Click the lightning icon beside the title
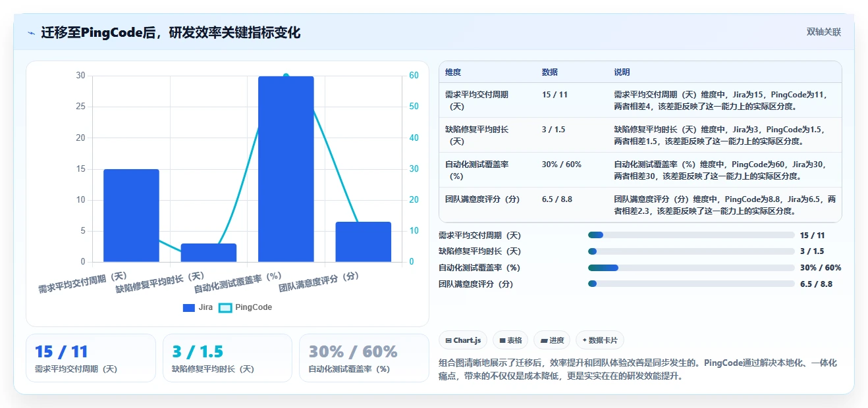This screenshot has height=408, width=868. (x=31, y=32)
